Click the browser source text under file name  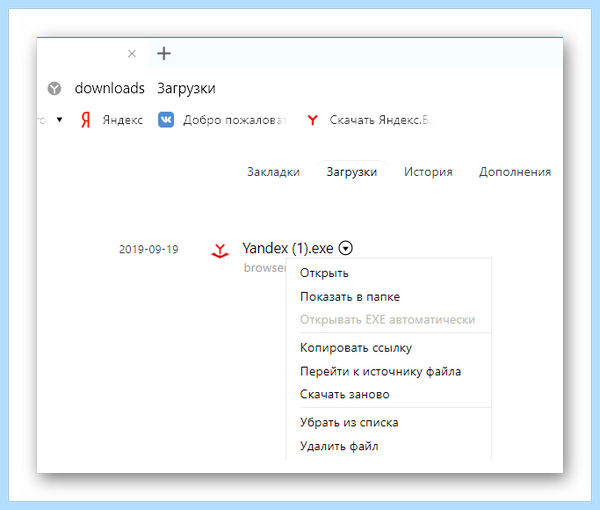click(265, 268)
